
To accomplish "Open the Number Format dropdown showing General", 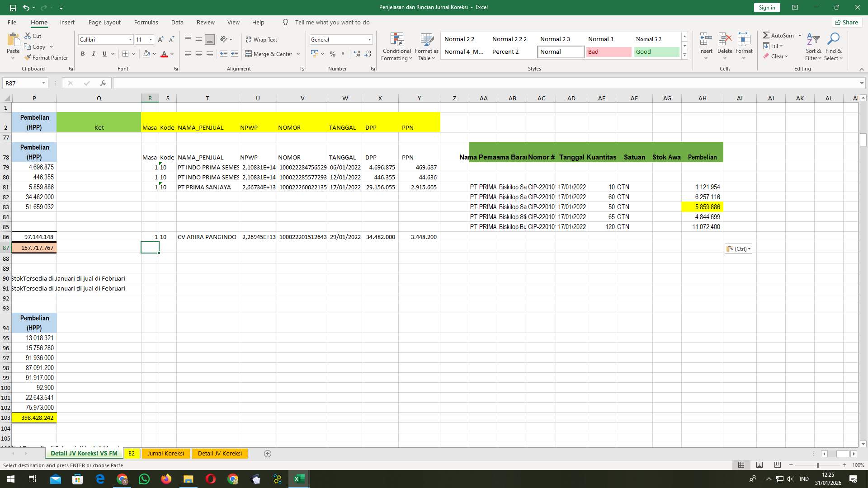I will (x=369, y=39).
